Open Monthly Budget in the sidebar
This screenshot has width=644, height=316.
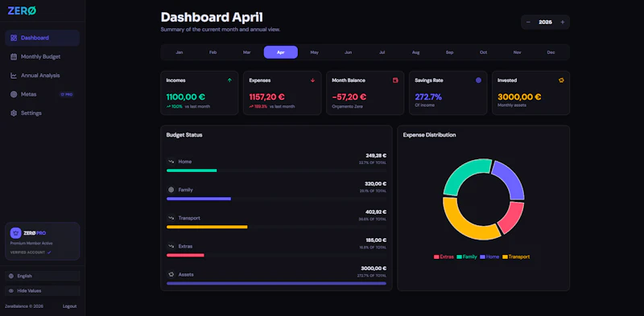(43, 56)
